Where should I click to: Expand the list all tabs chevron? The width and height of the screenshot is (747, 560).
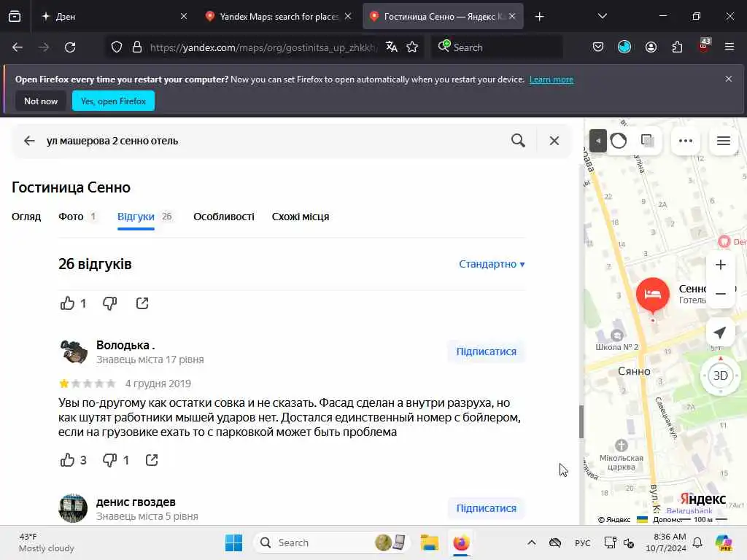(x=603, y=16)
